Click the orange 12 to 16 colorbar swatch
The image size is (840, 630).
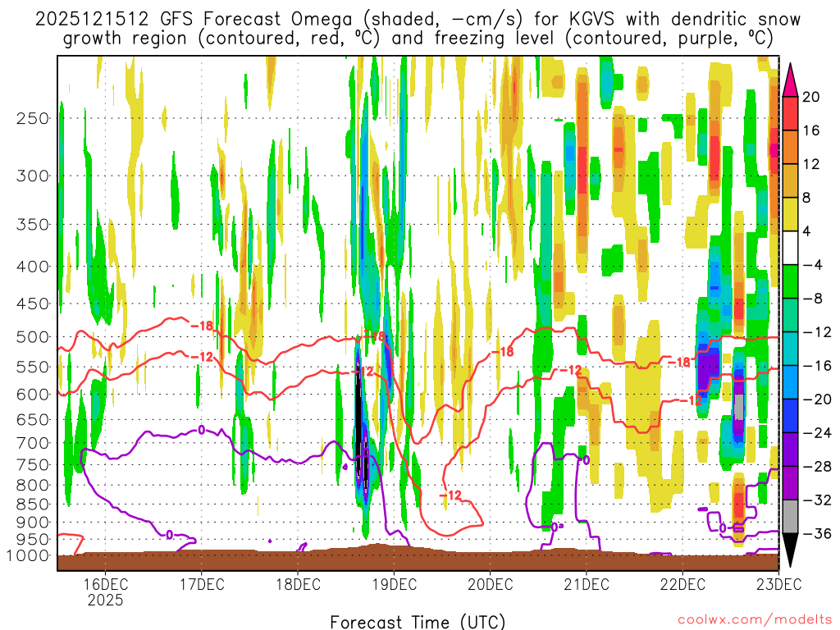coord(790,147)
